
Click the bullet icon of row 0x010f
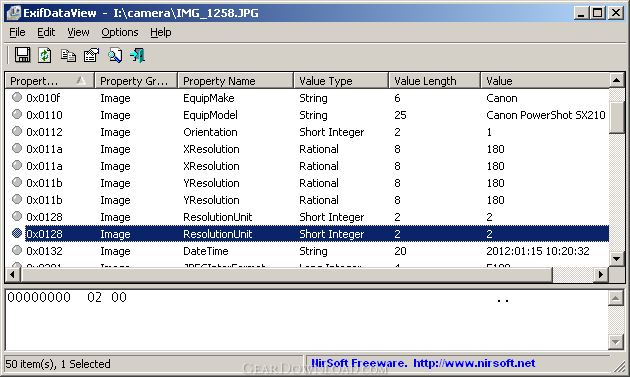pyautogui.click(x=17, y=97)
